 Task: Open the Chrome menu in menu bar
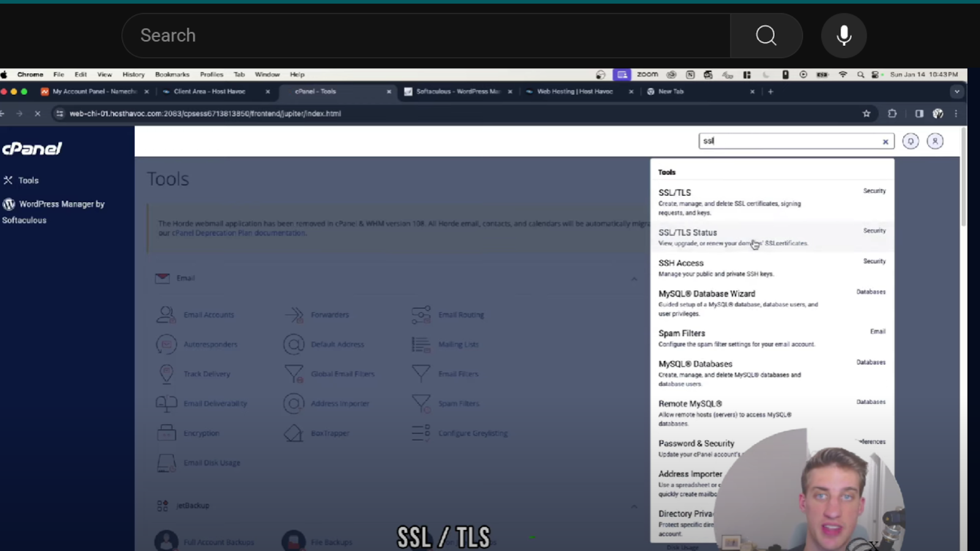pyautogui.click(x=30, y=75)
